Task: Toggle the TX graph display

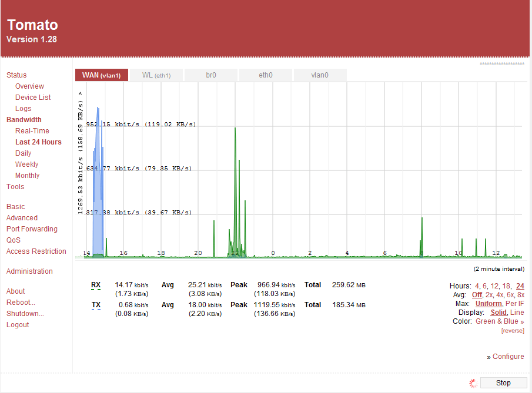Action: click(95, 305)
